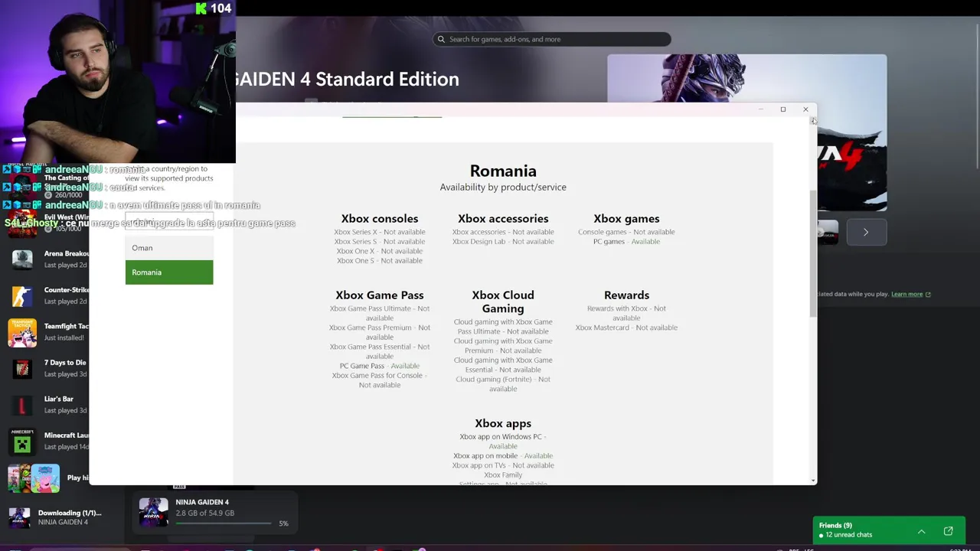The width and height of the screenshot is (980, 551).
Task: Click 'Xbox app on TVs - Not available'
Action: (503, 465)
